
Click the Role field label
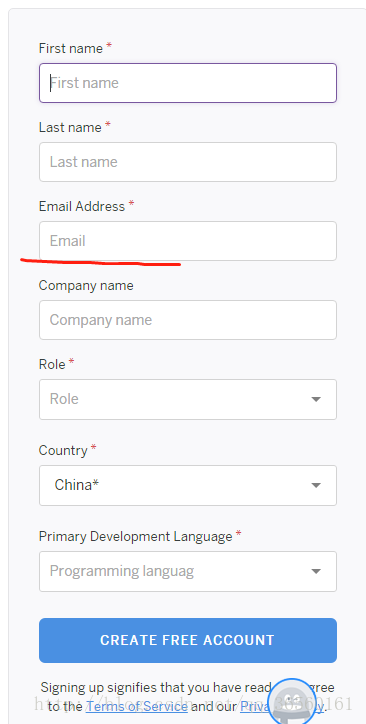52,364
